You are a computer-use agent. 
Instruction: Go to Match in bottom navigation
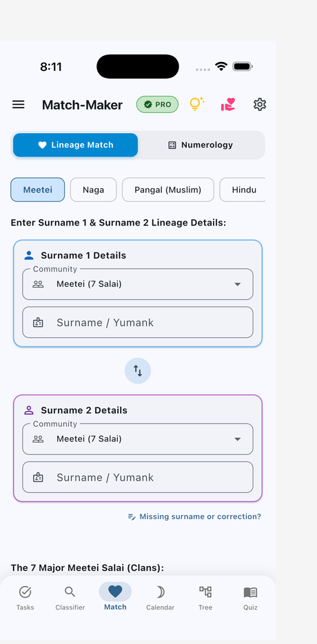pos(115,598)
